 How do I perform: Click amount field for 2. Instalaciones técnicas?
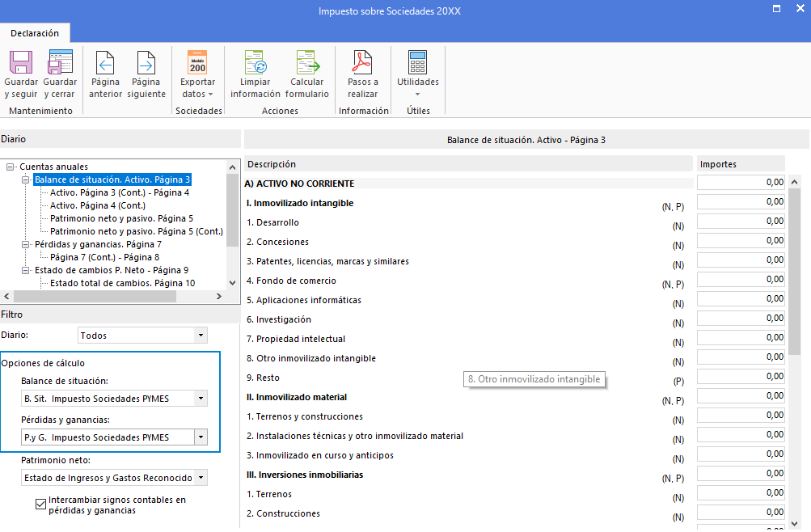[741, 434]
